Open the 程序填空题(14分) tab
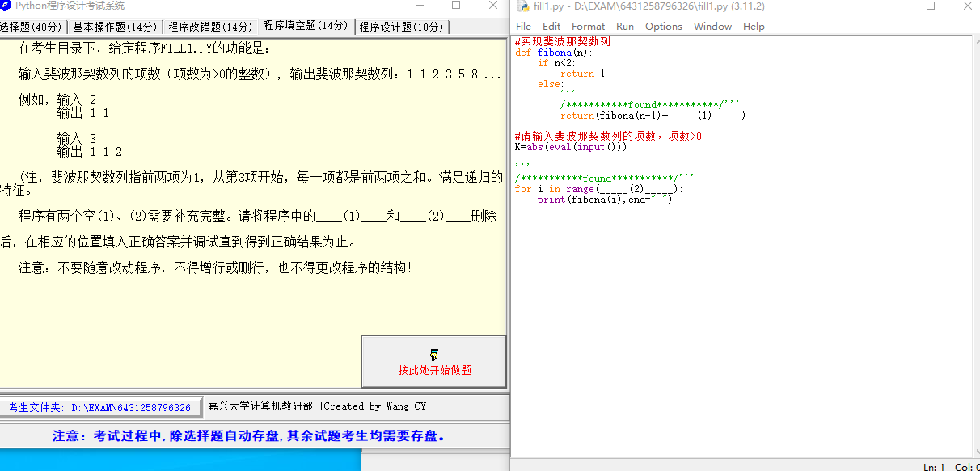 pos(306,26)
